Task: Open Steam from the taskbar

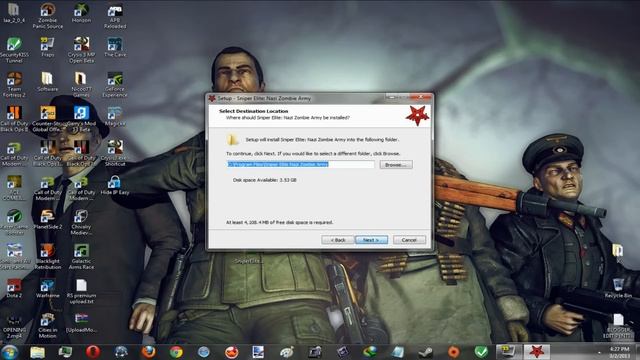Action: tap(426, 352)
